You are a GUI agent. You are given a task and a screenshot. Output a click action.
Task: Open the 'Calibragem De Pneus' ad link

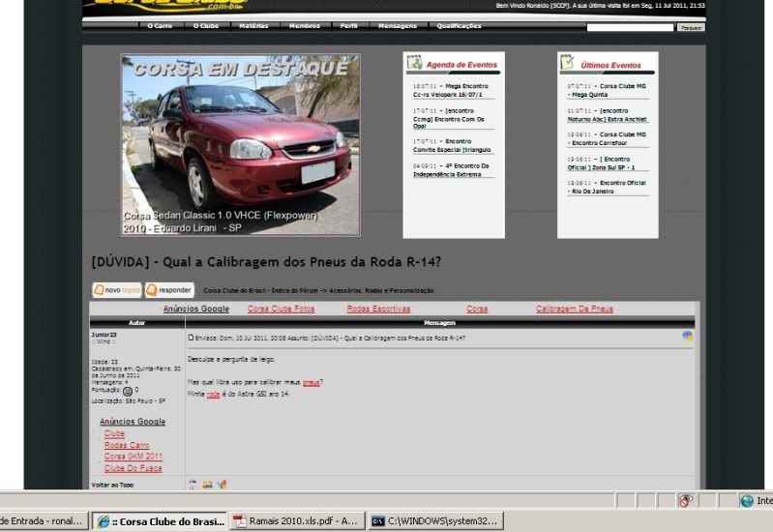pos(575,309)
